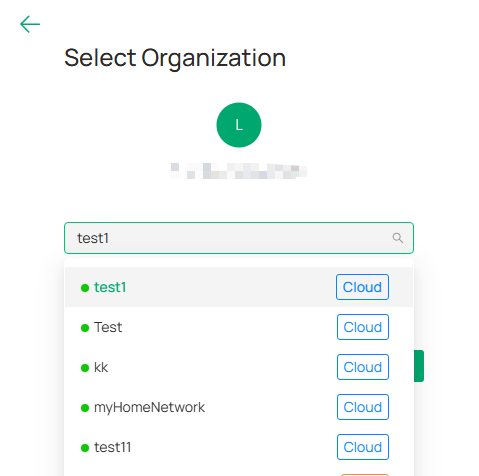This screenshot has width=479, height=476.
Task: Click the green status dot of test1
Action: pos(85,288)
